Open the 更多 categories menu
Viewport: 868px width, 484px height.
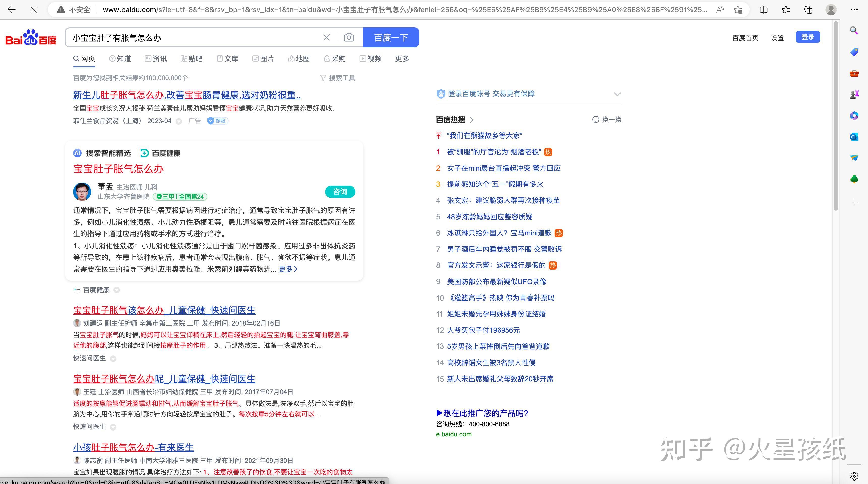tap(401, 58)
